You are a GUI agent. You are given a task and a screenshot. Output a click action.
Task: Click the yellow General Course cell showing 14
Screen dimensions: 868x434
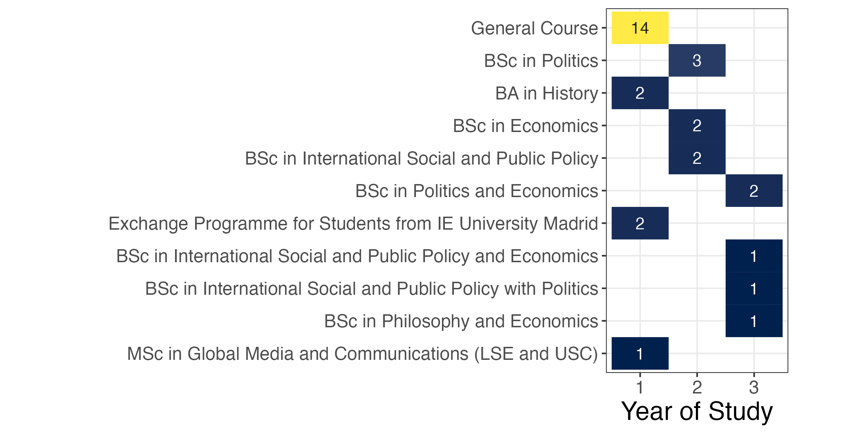pos(640,28)
